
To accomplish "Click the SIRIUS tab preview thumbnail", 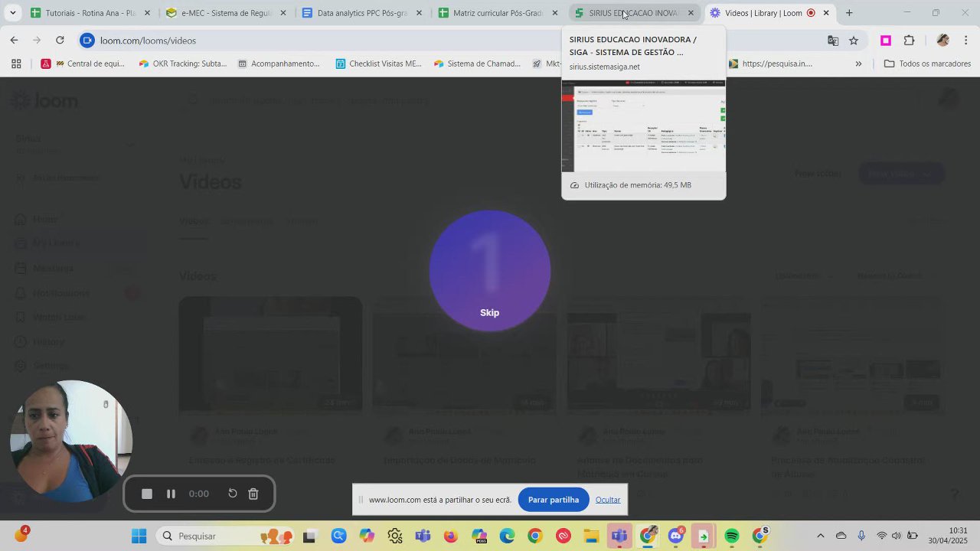I will click(x=644, y=126).
